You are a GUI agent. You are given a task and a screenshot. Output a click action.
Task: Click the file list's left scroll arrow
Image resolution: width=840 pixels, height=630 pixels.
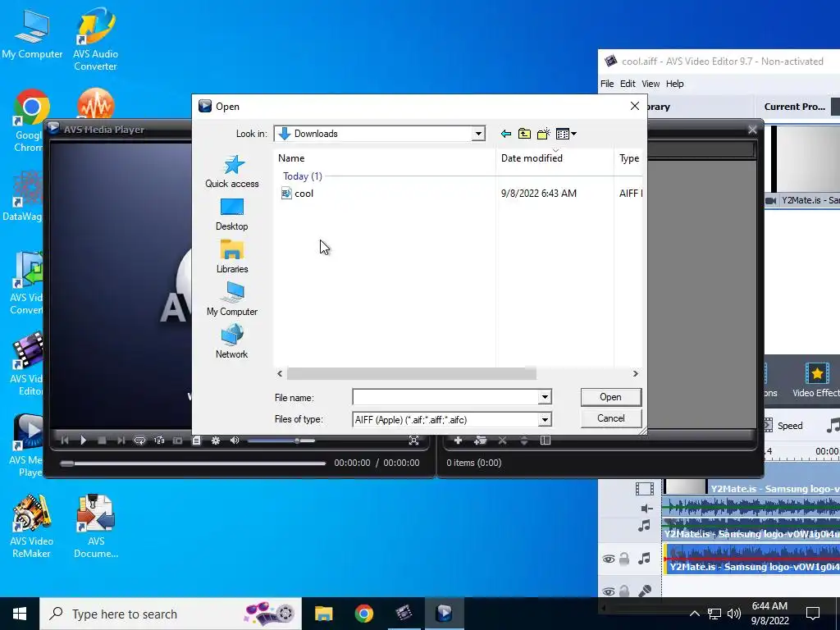(x=280, y=373)
